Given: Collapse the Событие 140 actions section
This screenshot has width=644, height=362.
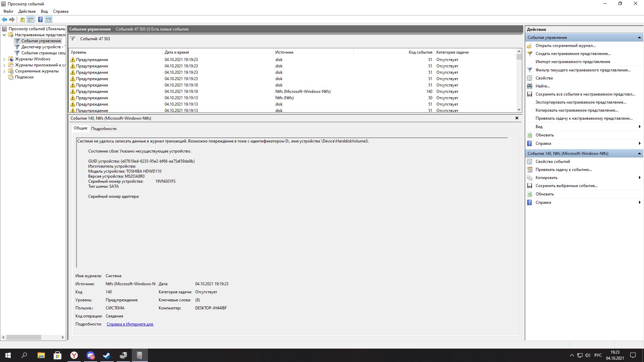Looking at the screenshot, I should click(639, 154).
